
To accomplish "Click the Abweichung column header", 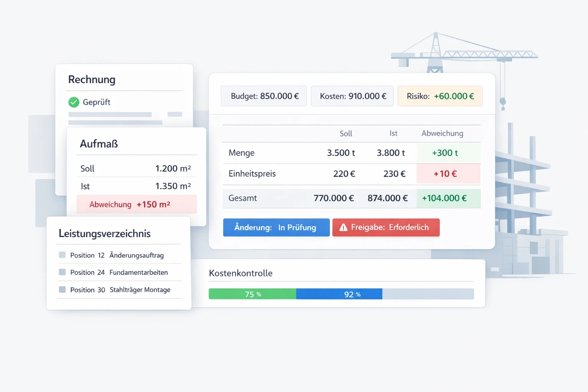I will click(x=442, y=134).
